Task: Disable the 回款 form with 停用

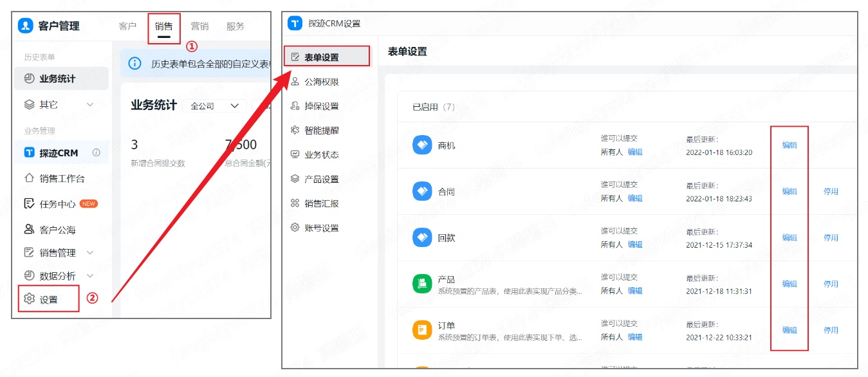Action: [x=831, y=238]
